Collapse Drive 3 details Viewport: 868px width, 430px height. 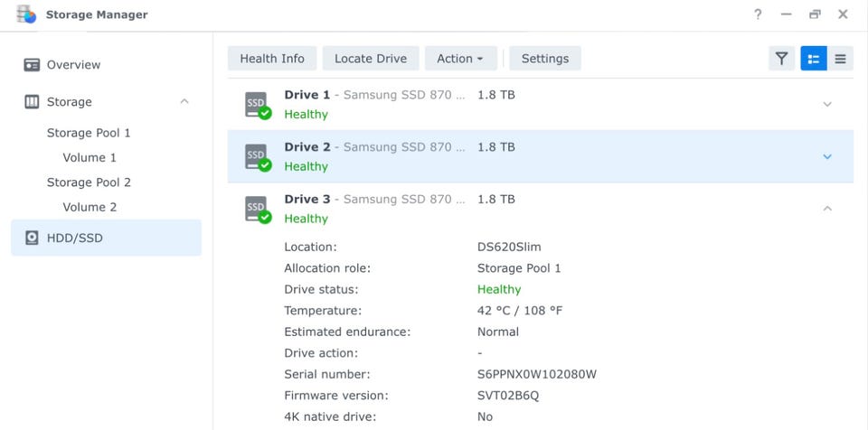[x=827, y=209]
